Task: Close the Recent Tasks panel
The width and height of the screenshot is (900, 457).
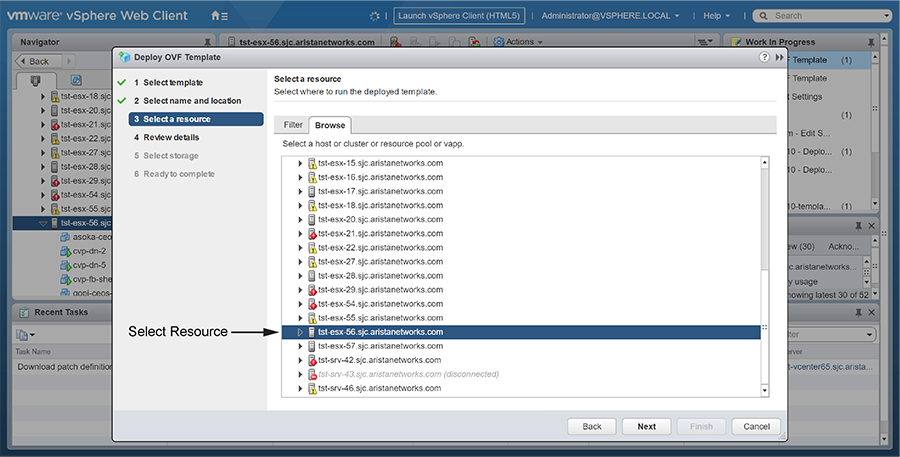Action: pyautogui.click(x=871, y=312)
